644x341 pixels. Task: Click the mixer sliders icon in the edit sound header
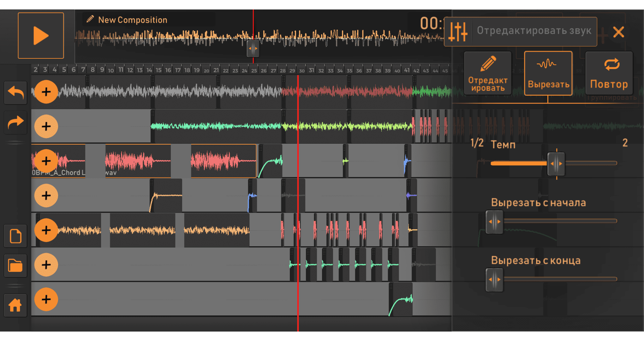pyautogui.click(x=458, y=32)
